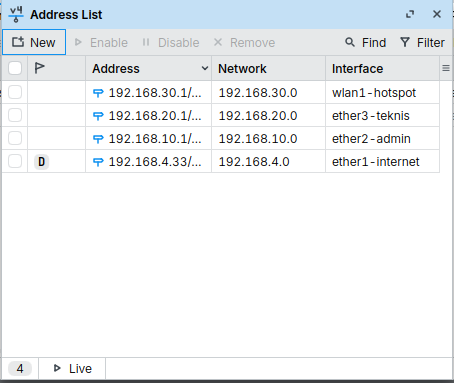This screenshot has height=383, width=454.
Task: Select address 192.168.4.33 entry
Action: coord(155,162)
